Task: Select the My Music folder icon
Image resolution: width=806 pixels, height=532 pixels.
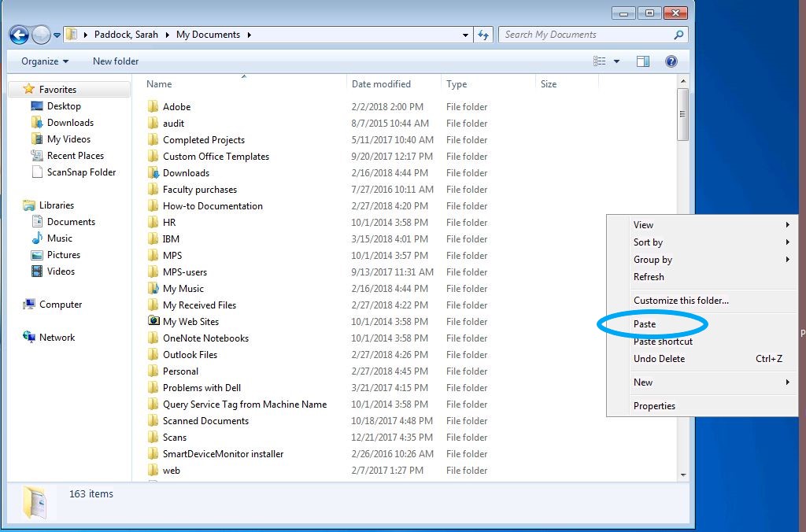Action: 153,288
